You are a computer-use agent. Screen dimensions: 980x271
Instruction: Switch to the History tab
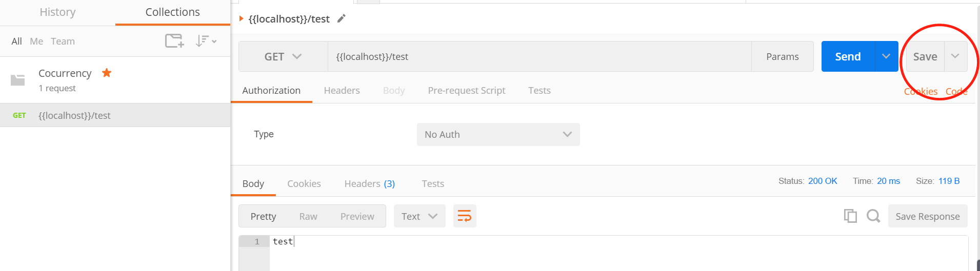57,12
